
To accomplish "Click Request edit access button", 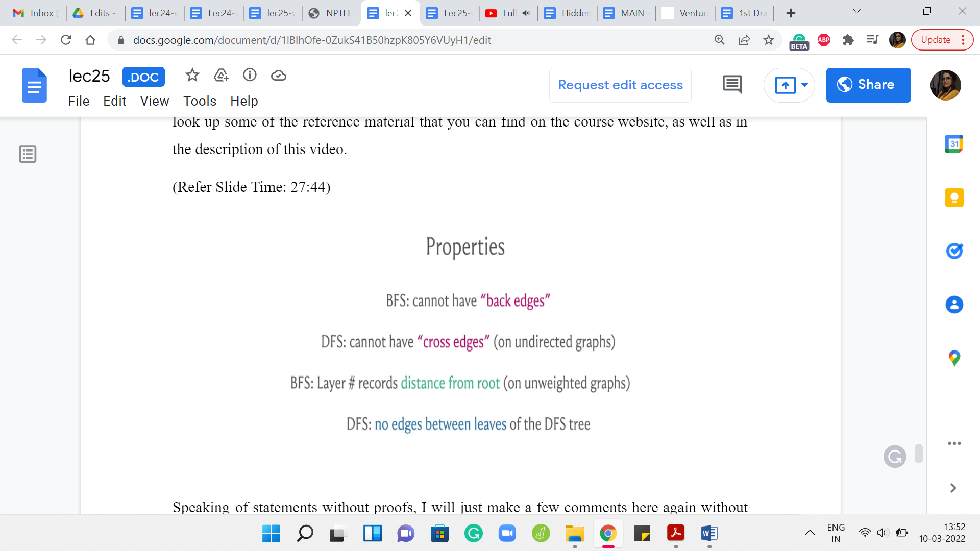I will pyautogui.click(x=620, y=85).
